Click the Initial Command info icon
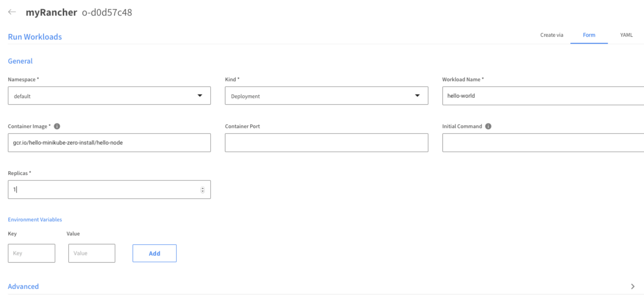 pyautogui.click(x=488, y=126)
